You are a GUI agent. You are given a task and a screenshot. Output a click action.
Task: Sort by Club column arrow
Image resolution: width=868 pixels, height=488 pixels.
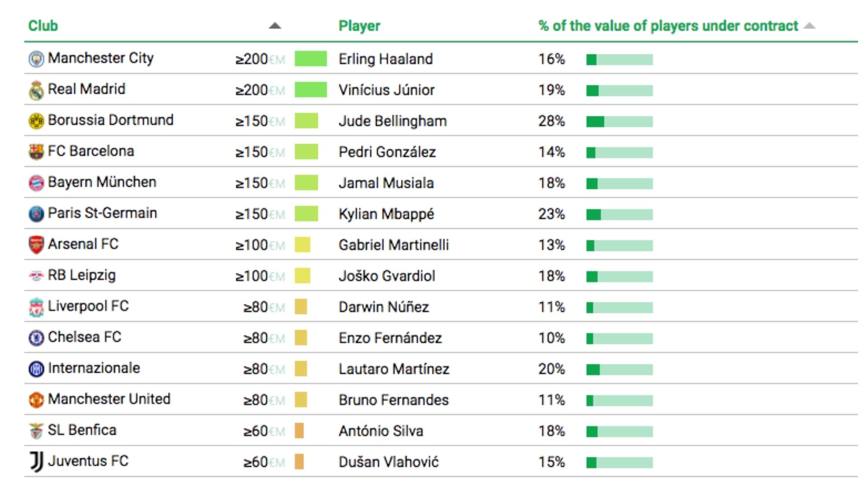275,26
